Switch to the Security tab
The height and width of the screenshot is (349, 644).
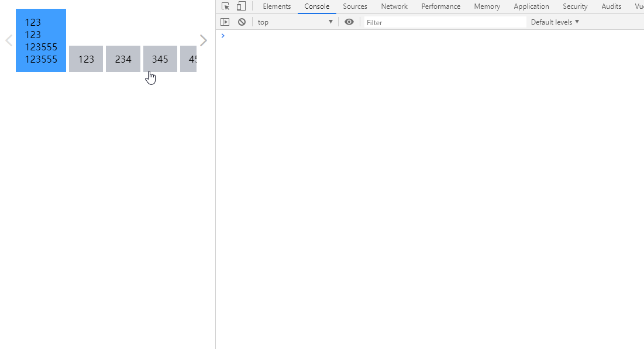tap(575, 6)
